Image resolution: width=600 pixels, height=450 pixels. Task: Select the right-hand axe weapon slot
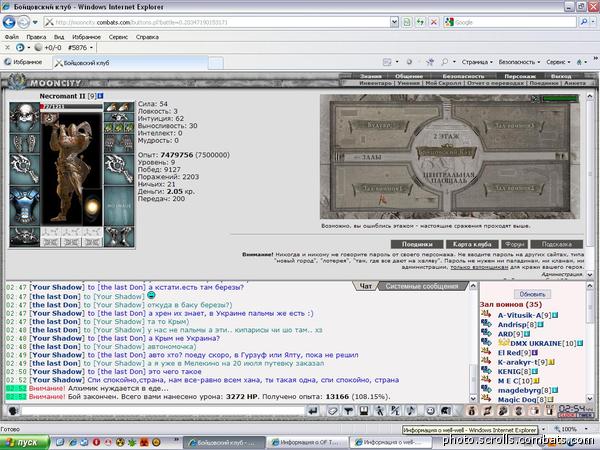(119, 170)
